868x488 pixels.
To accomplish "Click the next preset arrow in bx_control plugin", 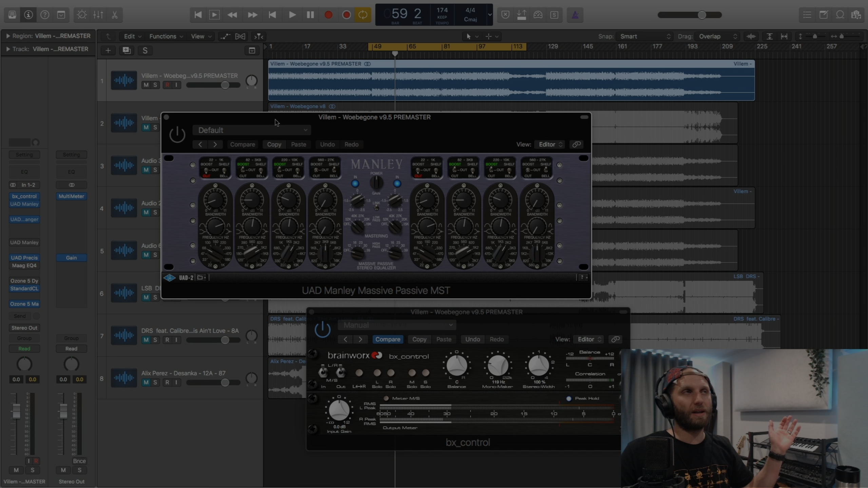I will coord(360,339).
